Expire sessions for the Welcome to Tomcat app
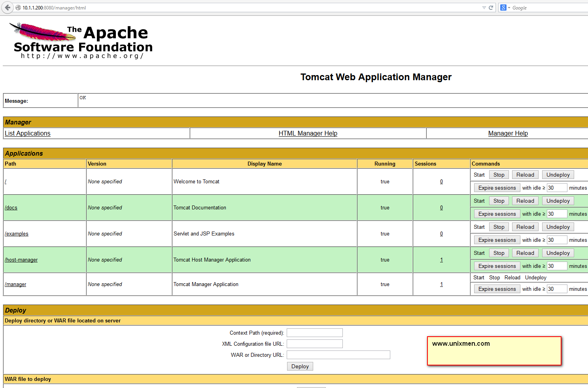The width and height of the screenshot is (588, 388). click(497, 188)
